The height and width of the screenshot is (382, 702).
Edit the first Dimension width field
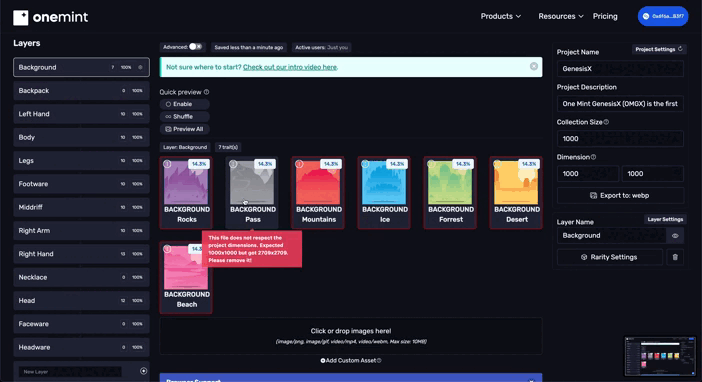coord(587,174)
